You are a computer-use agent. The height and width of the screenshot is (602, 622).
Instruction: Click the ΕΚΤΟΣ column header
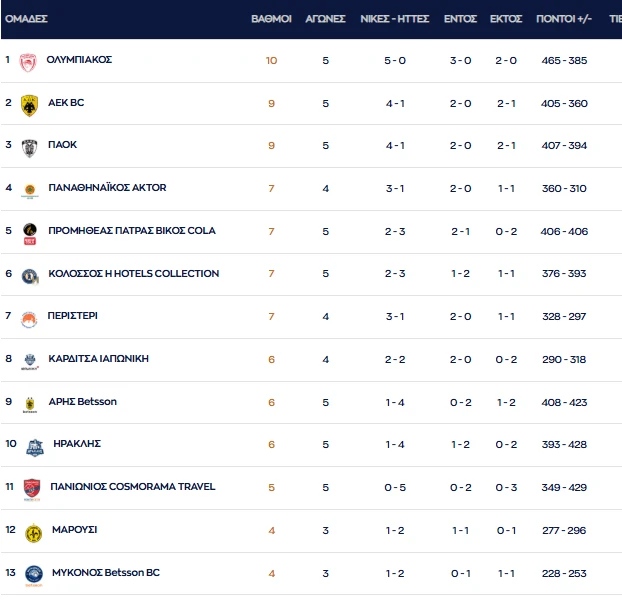click(x=506, y=19)
